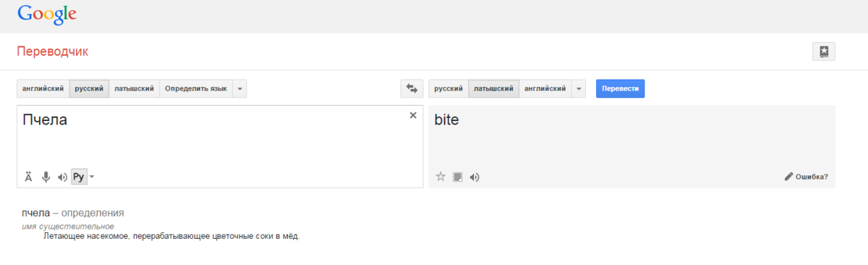868x265 pixels.
Task: Select all translation text icon
Action: coord(457,177)
